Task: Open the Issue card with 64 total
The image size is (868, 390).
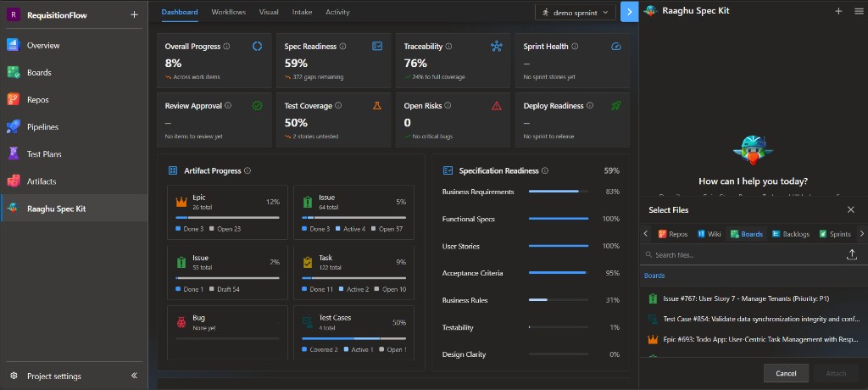Action: (x=353, y=212)
